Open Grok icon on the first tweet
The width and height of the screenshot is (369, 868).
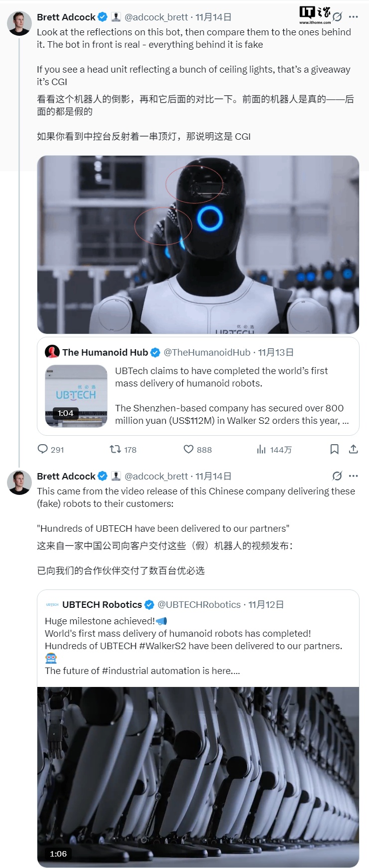(x=337, y=17)
